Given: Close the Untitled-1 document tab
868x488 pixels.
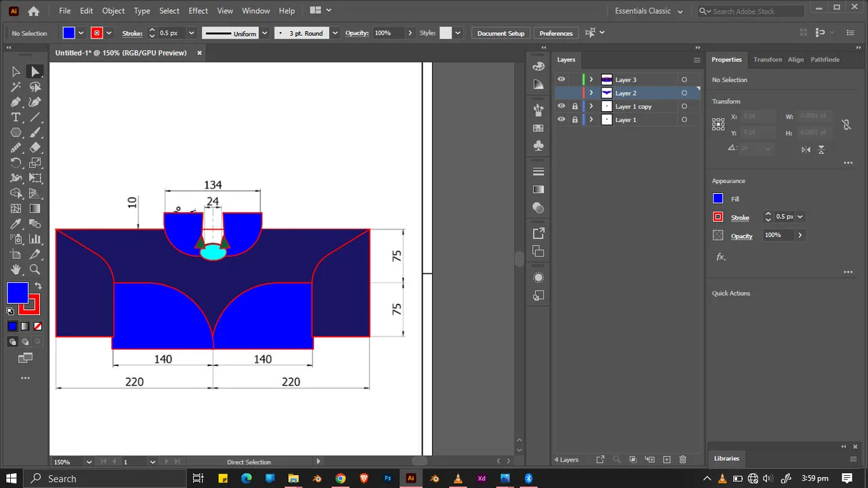Looking at the screenshot, I should coord(199,53).
